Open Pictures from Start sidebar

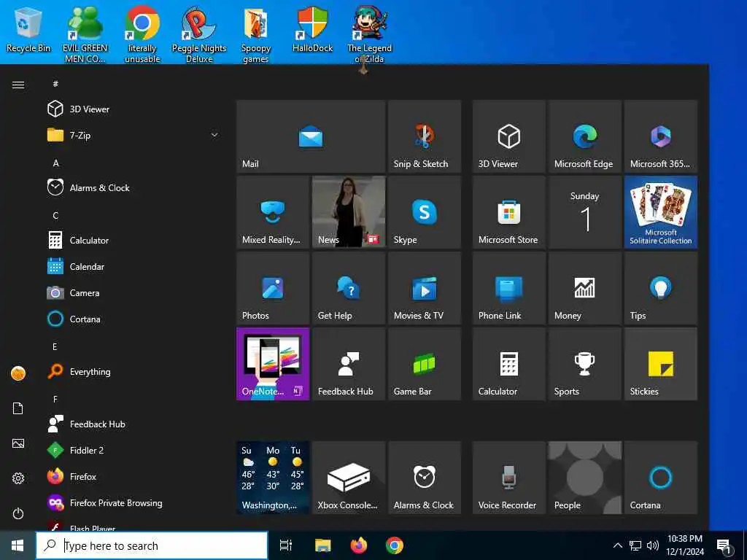[x=18, y=443]
